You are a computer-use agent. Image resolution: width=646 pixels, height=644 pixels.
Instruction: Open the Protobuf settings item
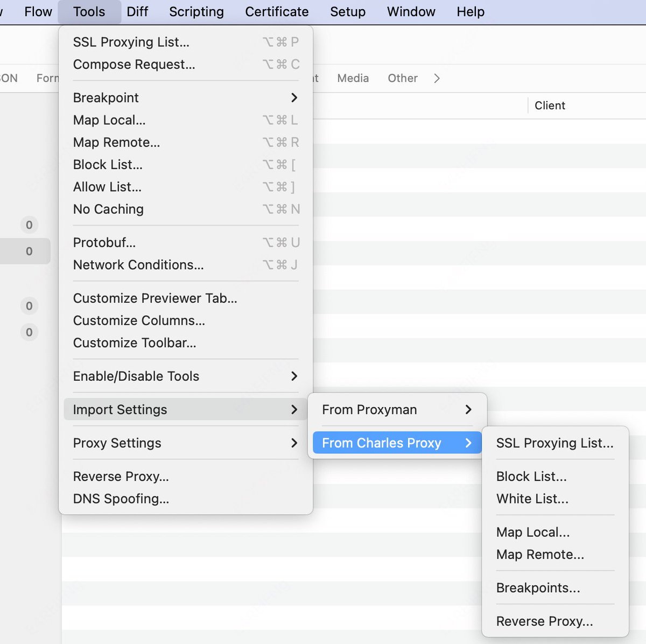(x=186, y=242)
